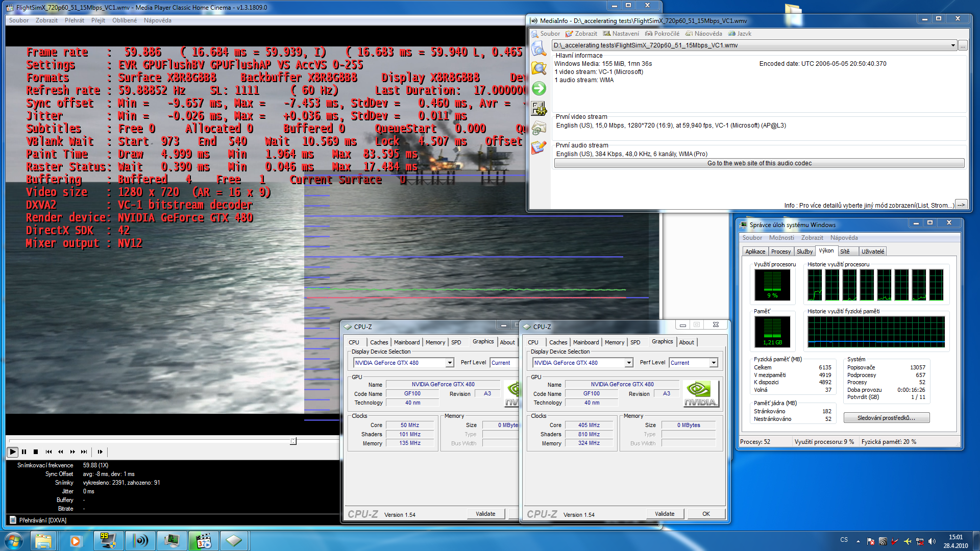Click the Media Player seek bar thumb
Viewport: 980px width, 551px height.
click(293, 441)
